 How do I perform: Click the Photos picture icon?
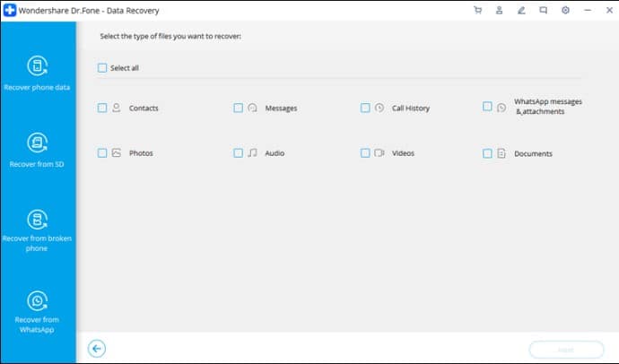[117, 152]
